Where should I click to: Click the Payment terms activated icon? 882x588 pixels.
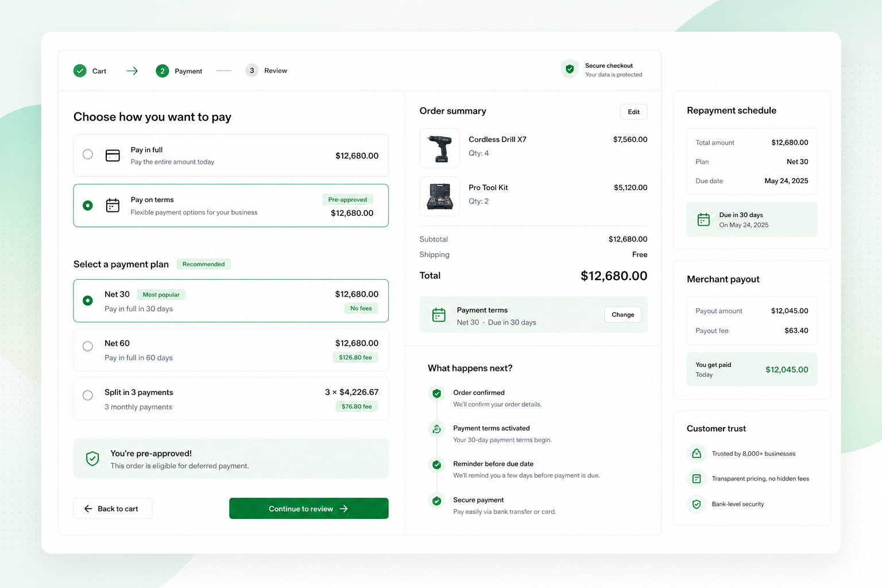pos(437,429)
